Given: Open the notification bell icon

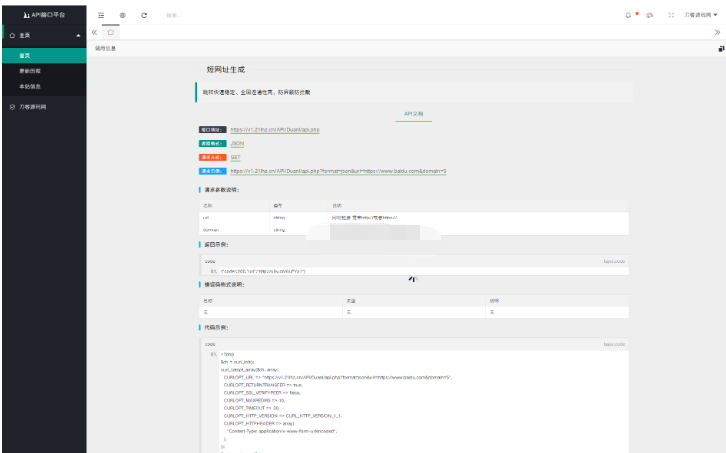Looking at the screenshot, I should coord(627,15).
